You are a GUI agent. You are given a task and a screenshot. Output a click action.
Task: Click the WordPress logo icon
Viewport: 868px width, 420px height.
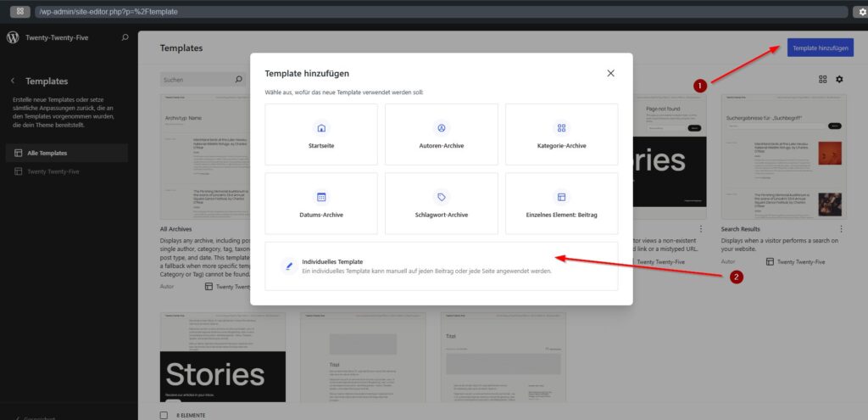[x=13, y=37]
